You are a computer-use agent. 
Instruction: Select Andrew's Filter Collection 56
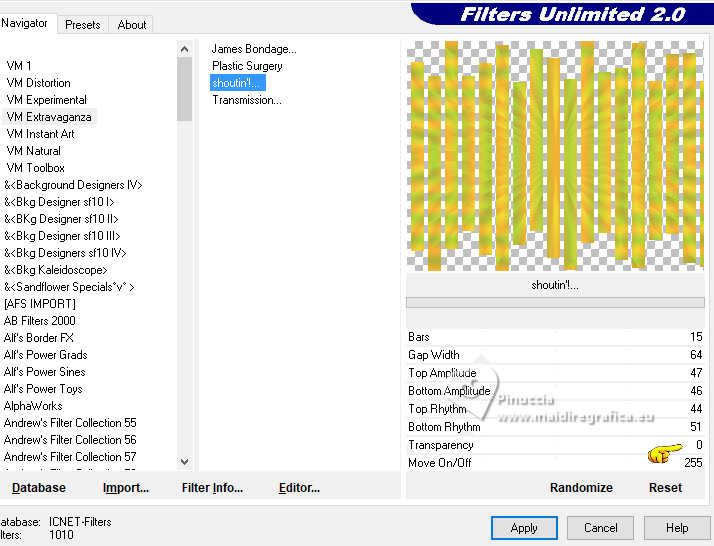tap(70, 440)
